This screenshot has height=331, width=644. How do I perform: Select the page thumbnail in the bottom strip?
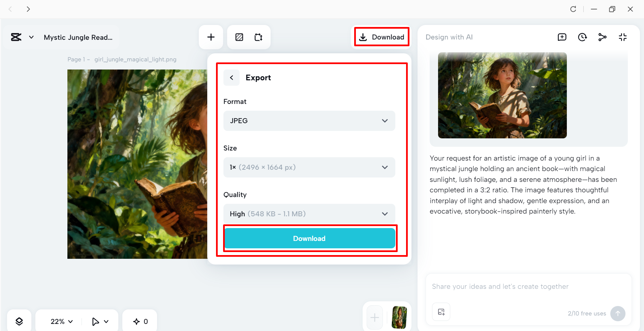pyautogui.click(x=399, y=318)
